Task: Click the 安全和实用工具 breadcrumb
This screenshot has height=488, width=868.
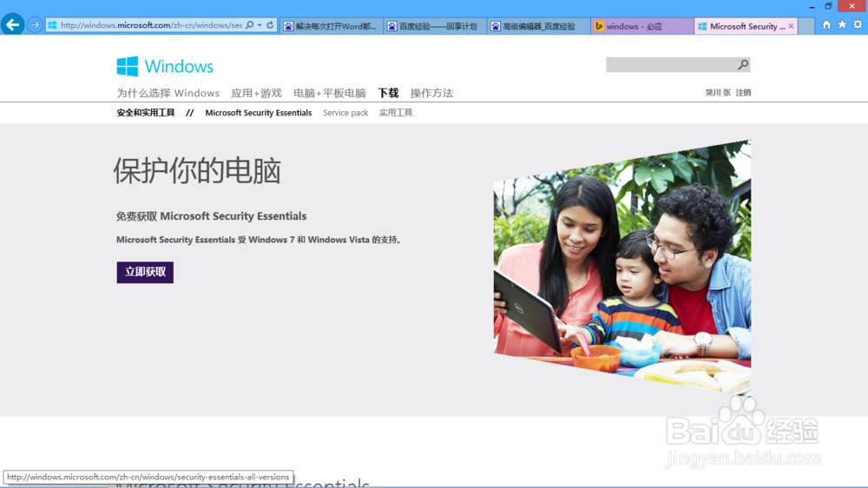Action: 146,113
